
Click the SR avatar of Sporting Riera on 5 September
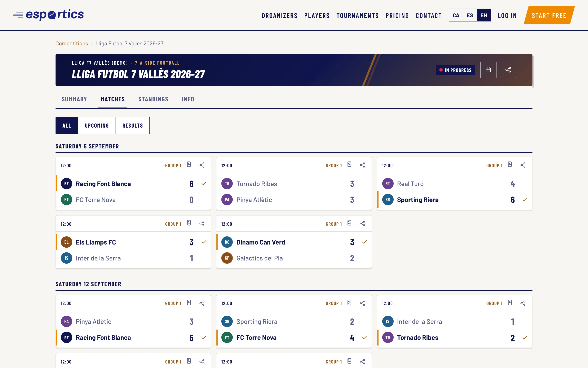pos(388,200)
